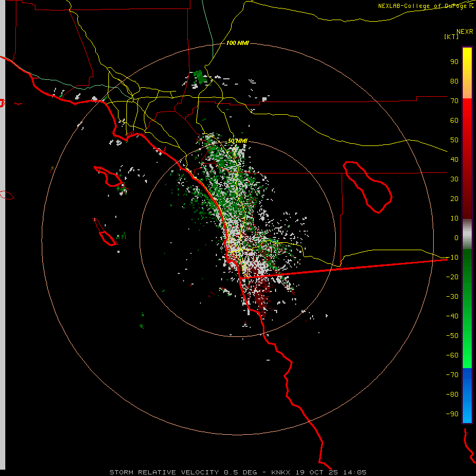Click the [KT] units label
Image resolution: width=476 pixels, height=476 pixels.
(452, 36)
